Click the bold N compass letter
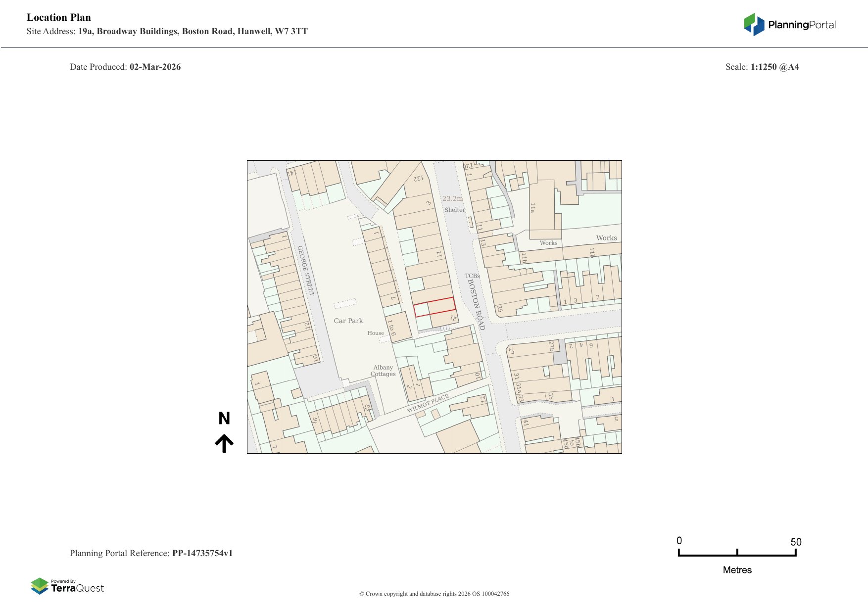Viewport: 868px width, 614px height. point(224,419)
